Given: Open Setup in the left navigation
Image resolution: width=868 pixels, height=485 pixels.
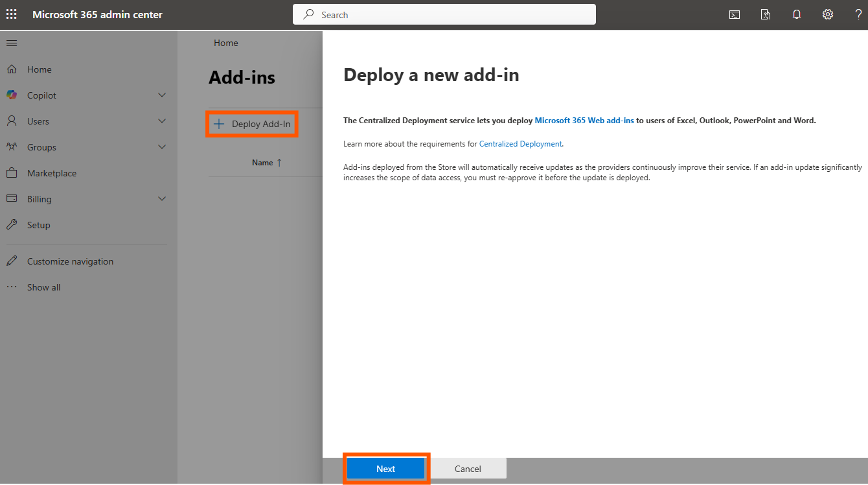Looking at the screenshot, I should 38,225.
